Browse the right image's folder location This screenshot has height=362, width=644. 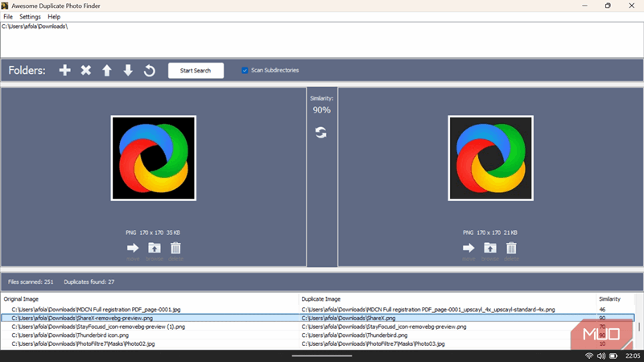(x=489, y=249)
